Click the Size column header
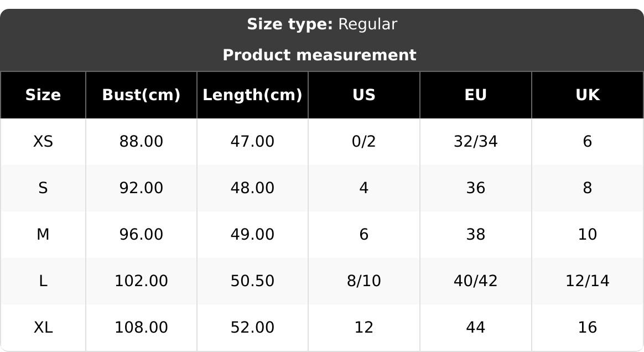Image resolution: width=644 pixels, height=352 pixels. click(x=43, y=95)
